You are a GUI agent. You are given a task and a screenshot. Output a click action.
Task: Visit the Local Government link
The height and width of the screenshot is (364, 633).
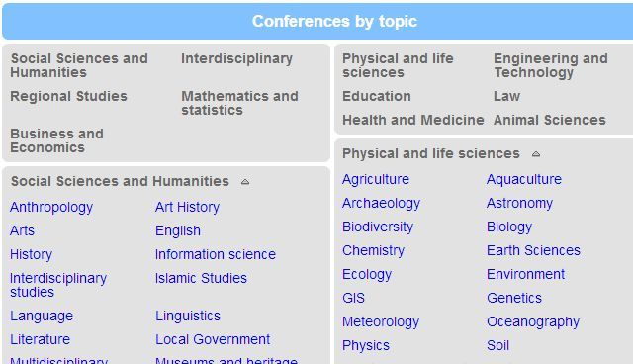point(213,339)
